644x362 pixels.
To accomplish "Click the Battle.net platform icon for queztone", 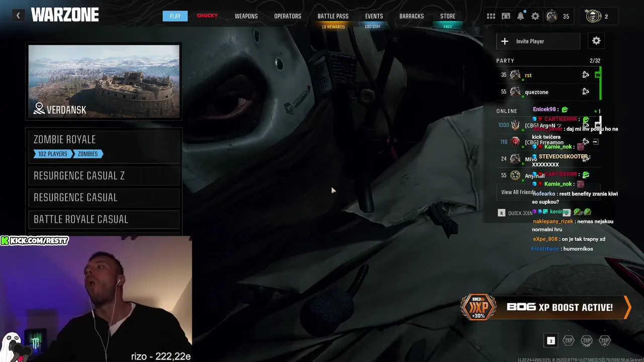I will [586, 92].
